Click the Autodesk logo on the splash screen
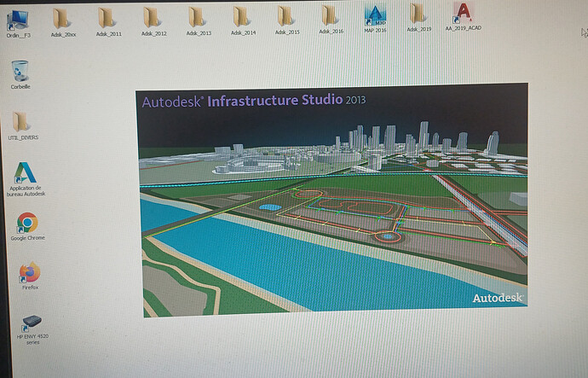Viewport: 588px width, 378px height. [498, 298]
